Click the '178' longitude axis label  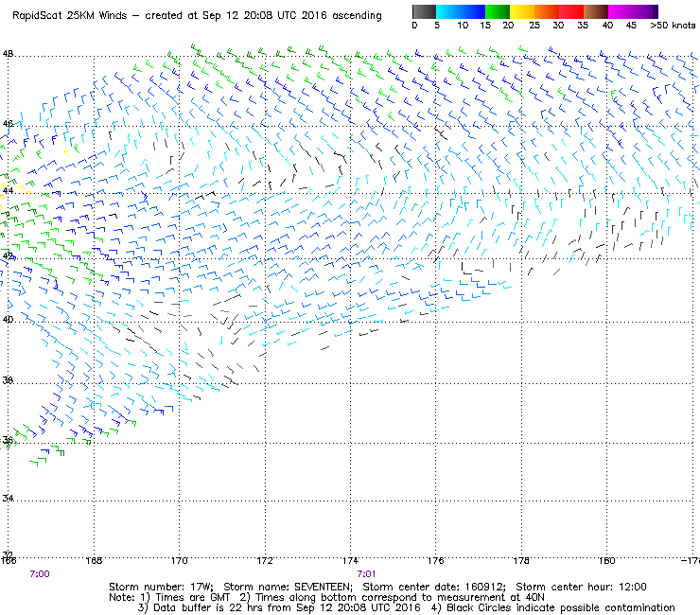521,560
